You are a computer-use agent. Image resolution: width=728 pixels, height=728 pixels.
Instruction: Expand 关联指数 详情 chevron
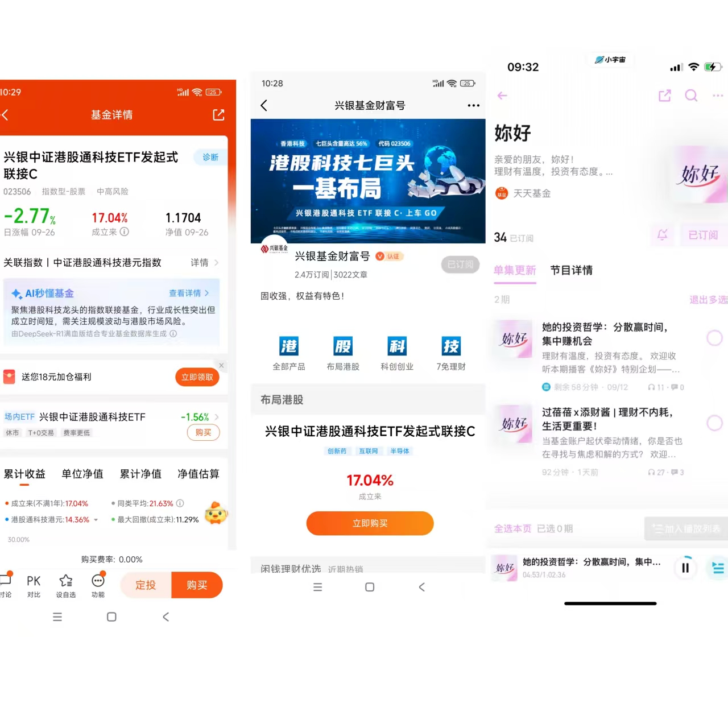tap(216, 263)
